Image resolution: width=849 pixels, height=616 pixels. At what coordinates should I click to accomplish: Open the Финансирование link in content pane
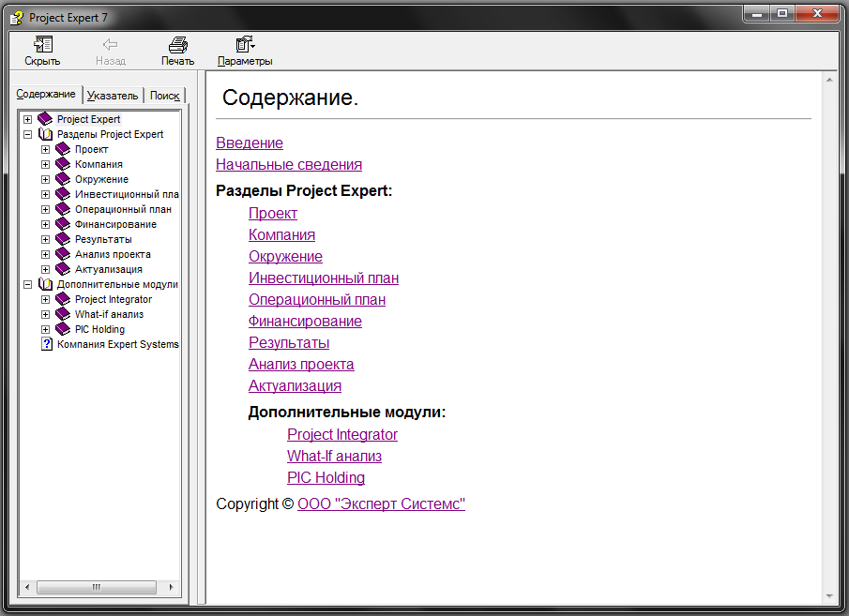[x=306, y=322]
